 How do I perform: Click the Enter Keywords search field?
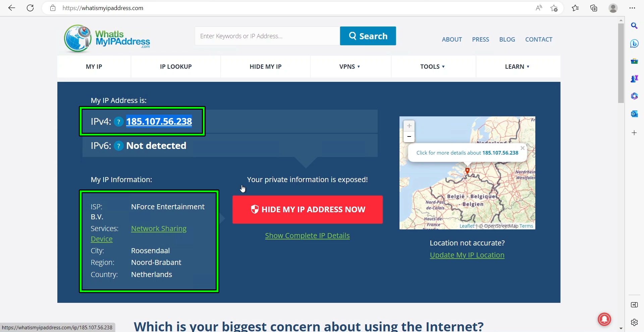267,36
